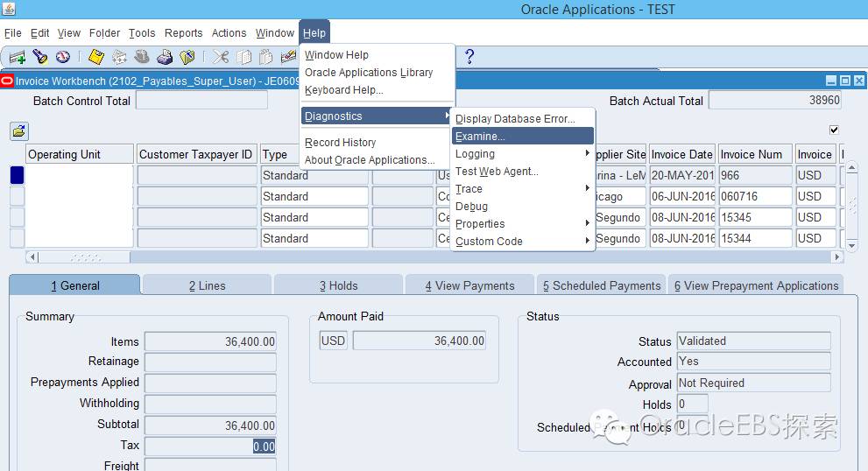This screenshot has height=471, width=868.
Task: Maximize the Invoice Workbench window
Action: tap(844, 81)
